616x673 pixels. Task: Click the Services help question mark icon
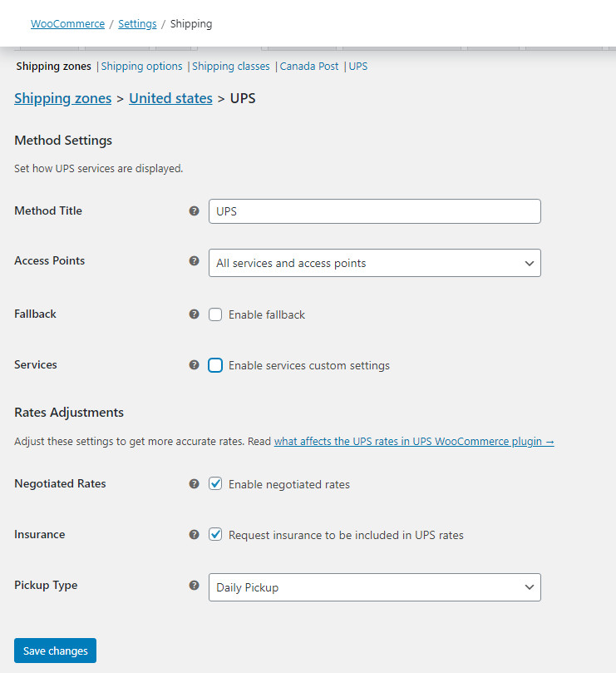point(194,365)
